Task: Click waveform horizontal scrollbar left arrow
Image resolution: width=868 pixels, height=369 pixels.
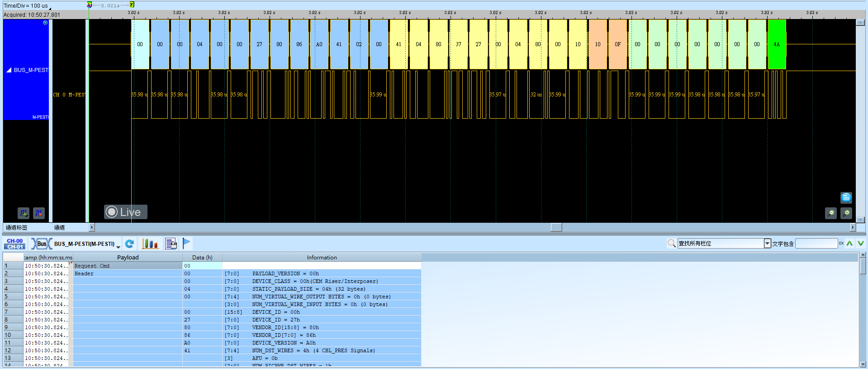Action: pos(92,227)
